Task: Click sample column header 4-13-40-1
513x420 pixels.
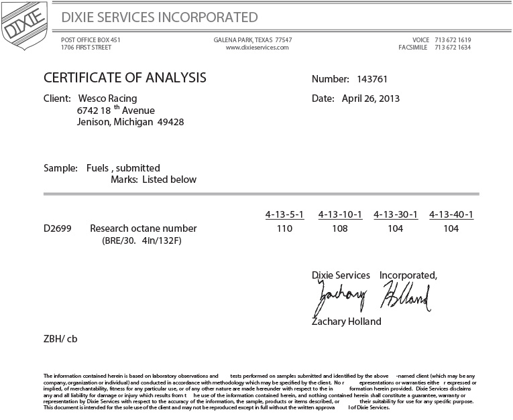Action: coord(451,215)
